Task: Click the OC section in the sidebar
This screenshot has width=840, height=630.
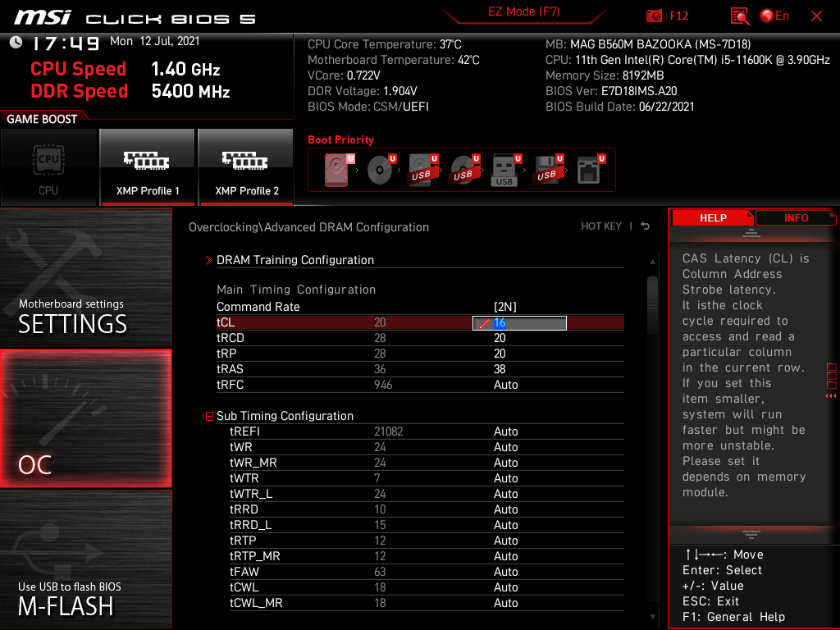Action: click(85, 419)
